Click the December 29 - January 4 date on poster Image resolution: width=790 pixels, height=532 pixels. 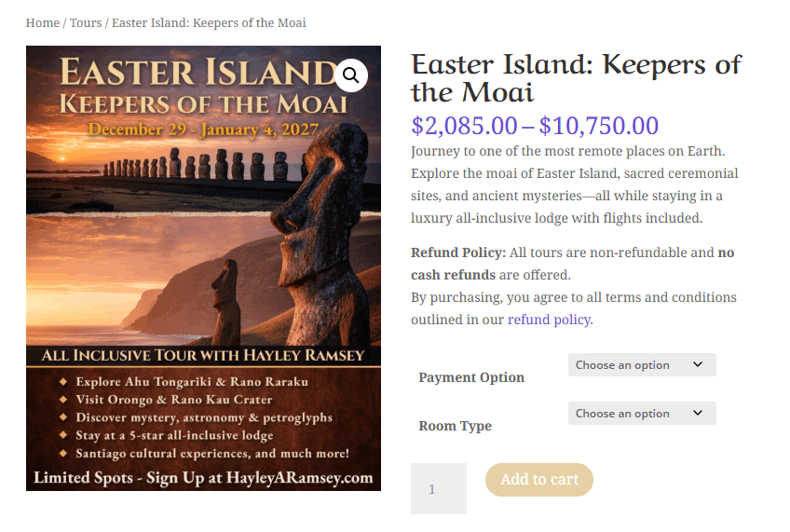point(203,130)
